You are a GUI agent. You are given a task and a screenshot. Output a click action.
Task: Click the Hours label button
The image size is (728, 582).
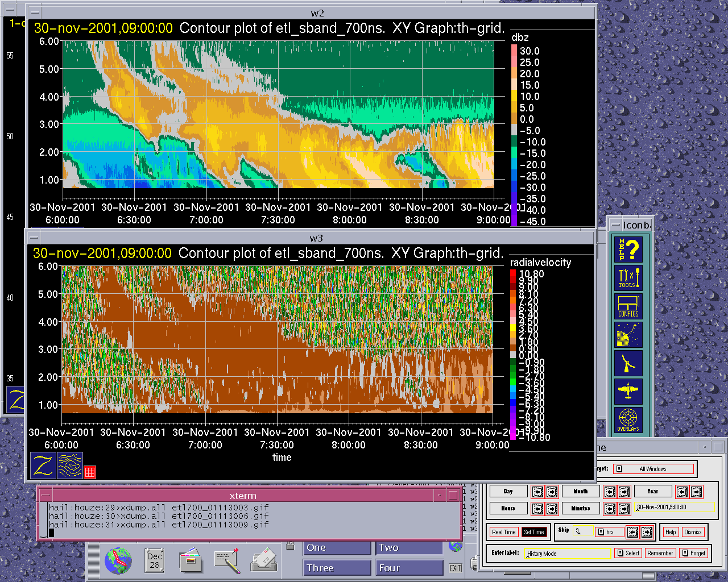pyautogui.click(x=508, y=509)
